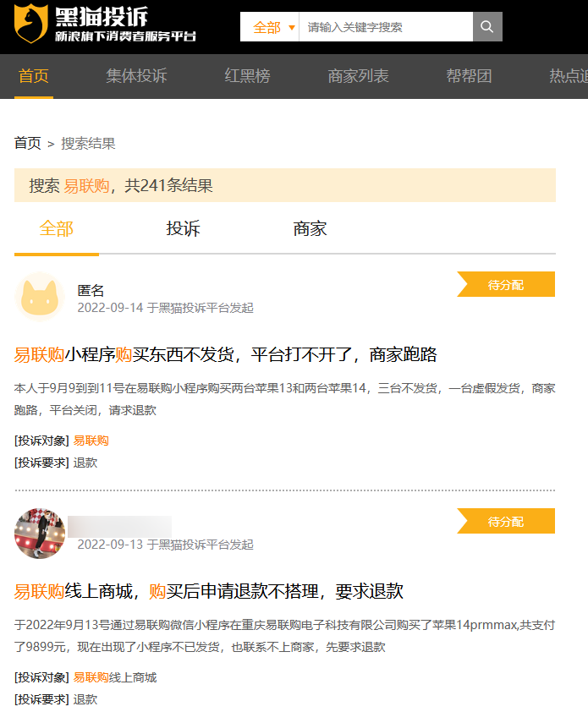Viewport: 588px width, 723px height.
Task: Open complaint titled 易联购小程序购买东西不发货
Action: [226, 354]
